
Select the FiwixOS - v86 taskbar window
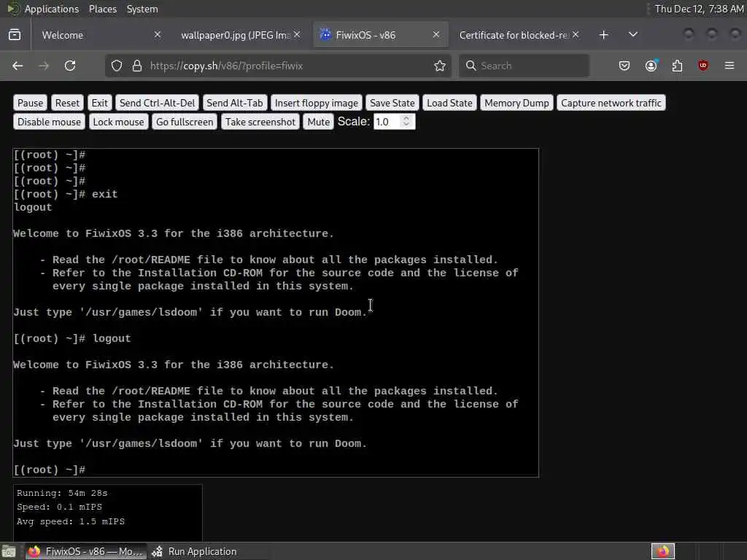point(86,551)
